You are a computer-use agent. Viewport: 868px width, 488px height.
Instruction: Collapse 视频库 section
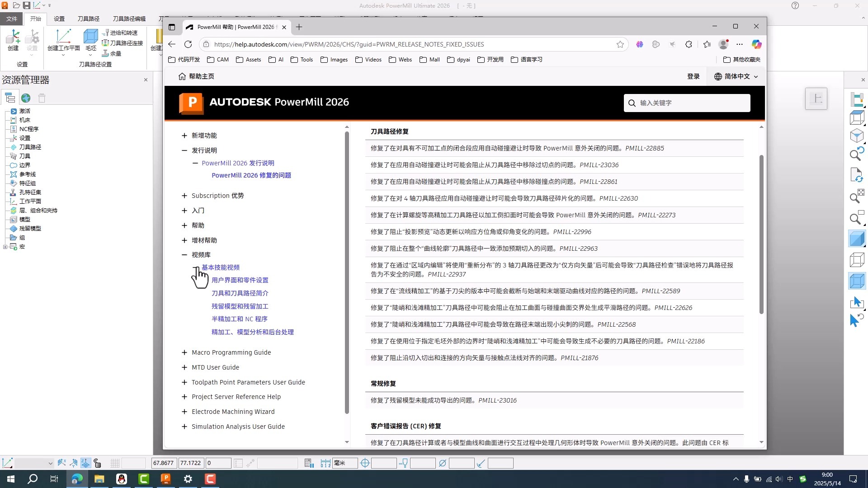point(184,255)
